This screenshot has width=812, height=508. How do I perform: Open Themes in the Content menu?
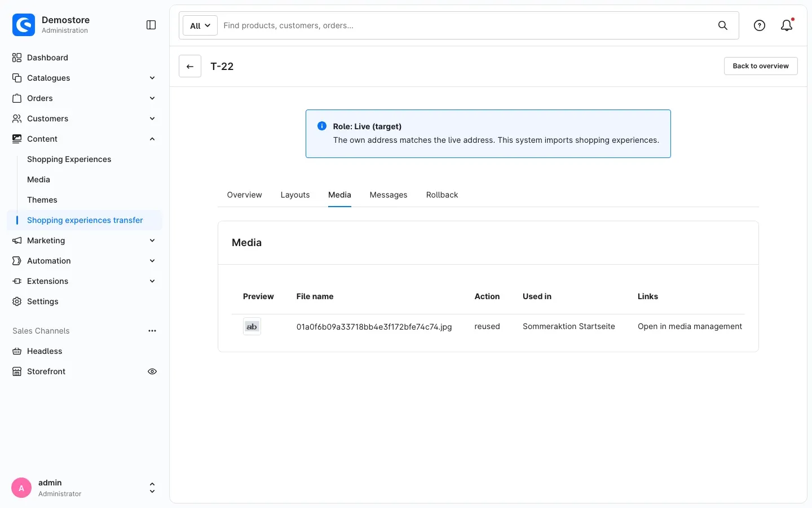tap(42, 200)
